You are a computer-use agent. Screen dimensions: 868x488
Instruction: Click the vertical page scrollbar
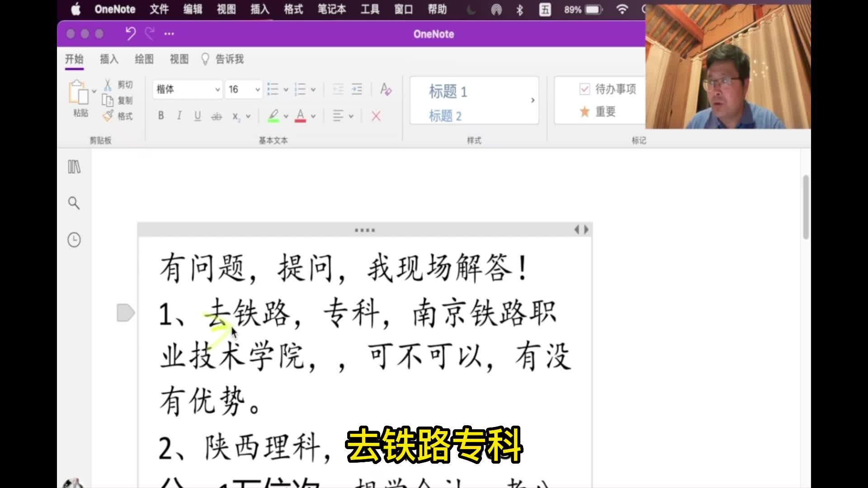point(806,207)
